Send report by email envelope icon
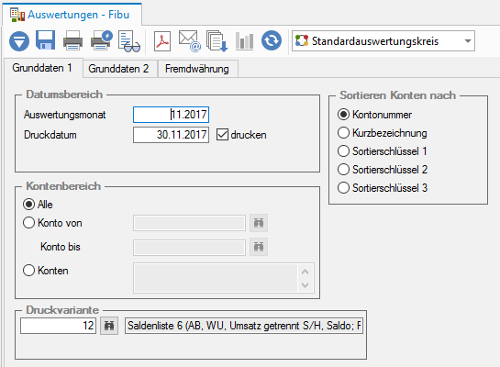 (190, 41)
